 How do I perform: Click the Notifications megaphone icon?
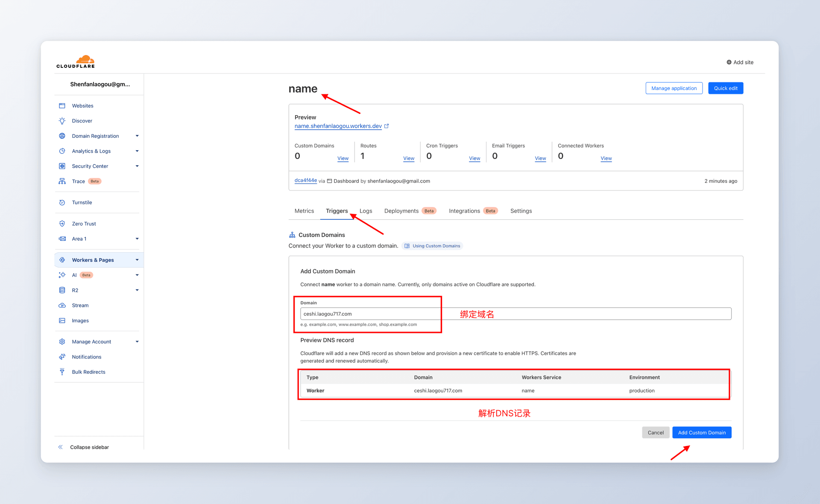tap(62, 357)
